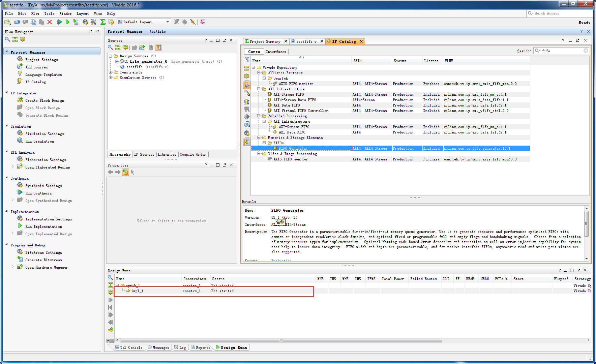Open the File menu

(x=9, y=14)
